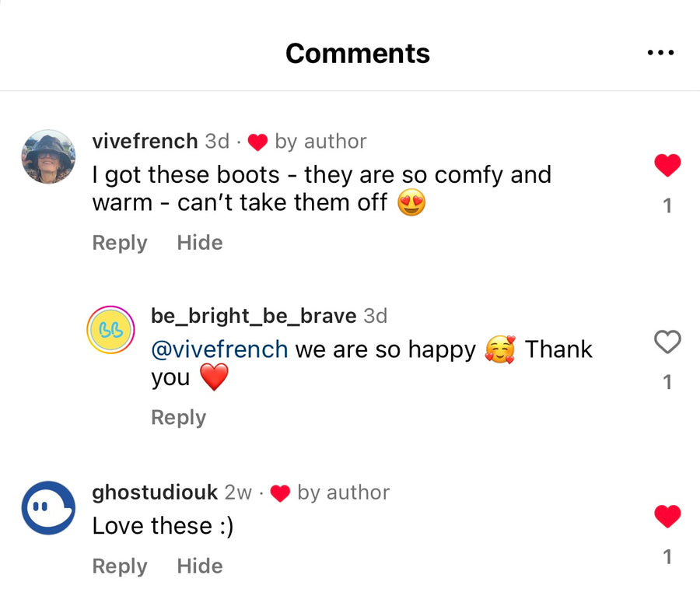Open vivefrench's profile picture
This screenshot has height=610, width=700.
[48, 156]
